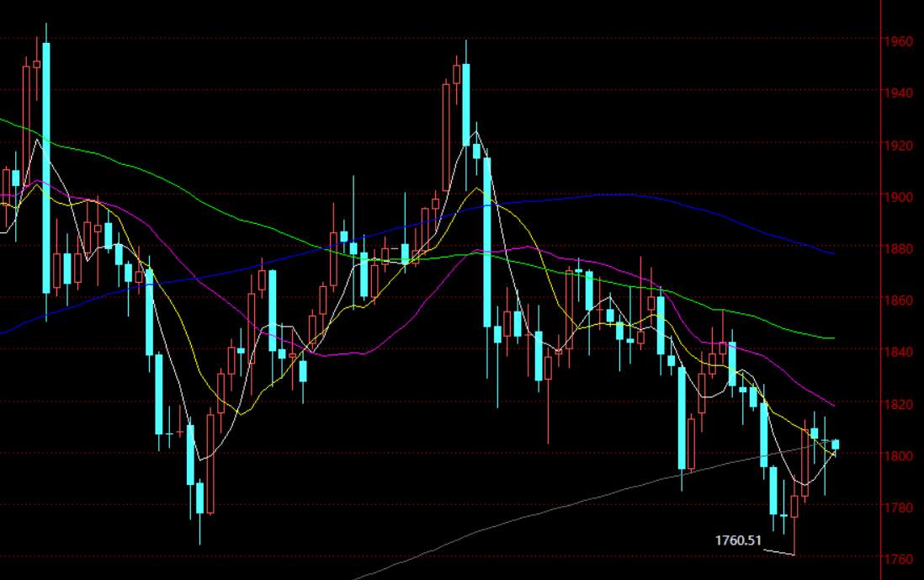This screenshot has width=924, height=580.
Task: Click the 1900 price axis label
Action: 899,197
